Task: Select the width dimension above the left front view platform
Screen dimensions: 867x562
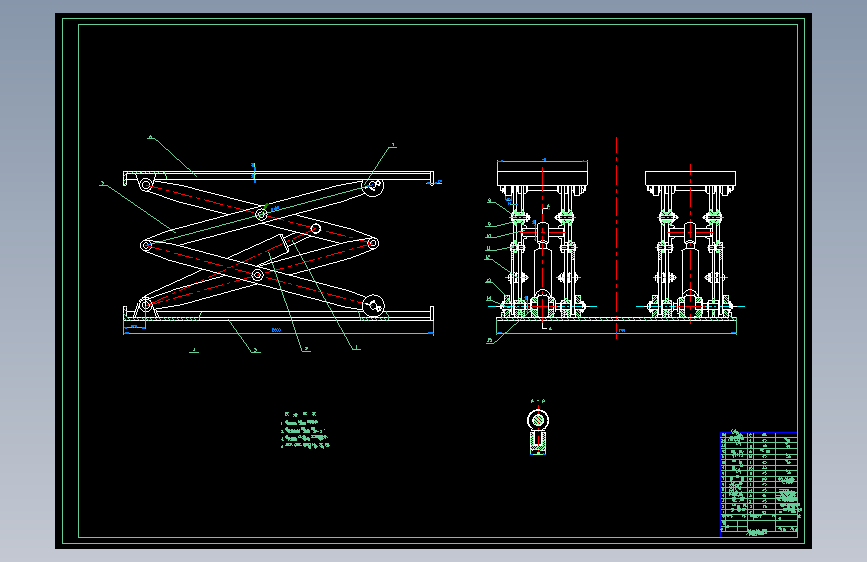Action: 542,161
